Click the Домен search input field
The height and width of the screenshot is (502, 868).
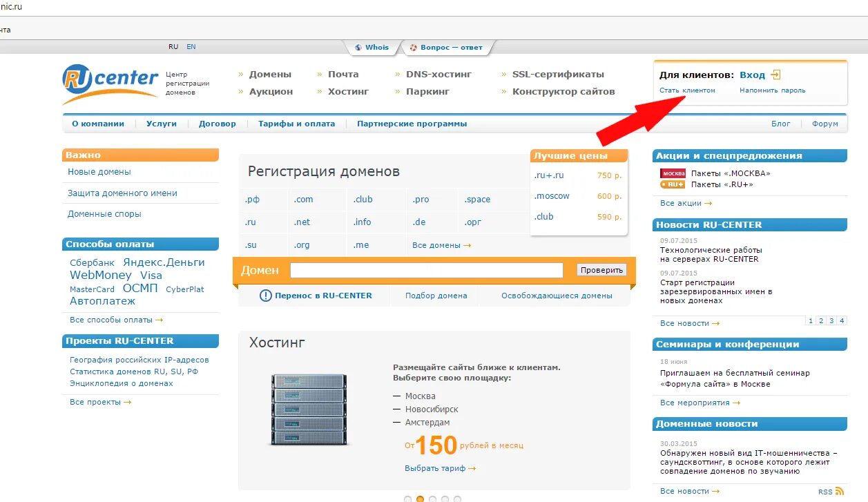427,270
